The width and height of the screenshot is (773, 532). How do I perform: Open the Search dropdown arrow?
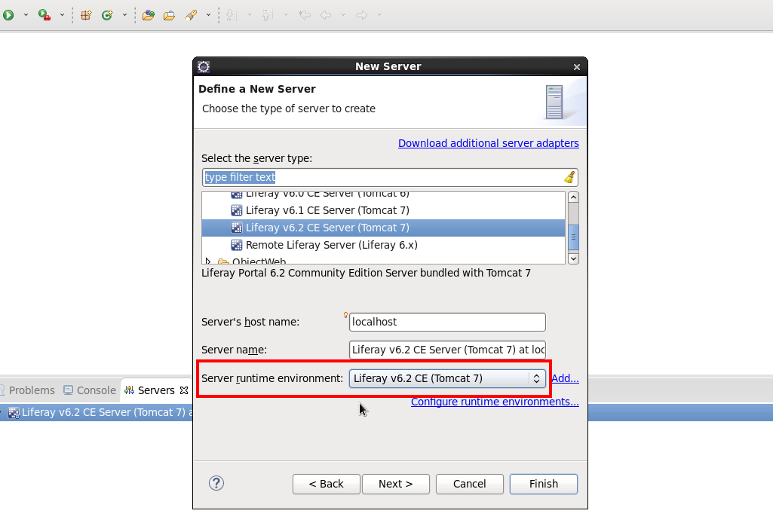[209, 15]
